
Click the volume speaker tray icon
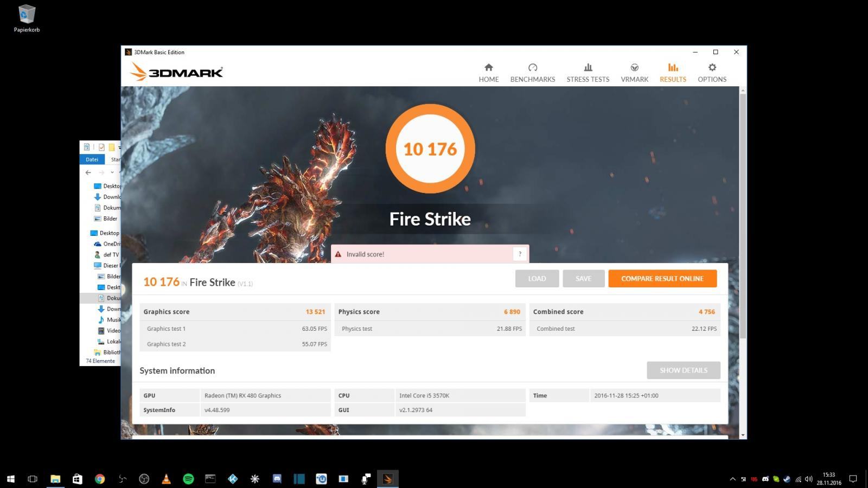[x=809, y=479]
